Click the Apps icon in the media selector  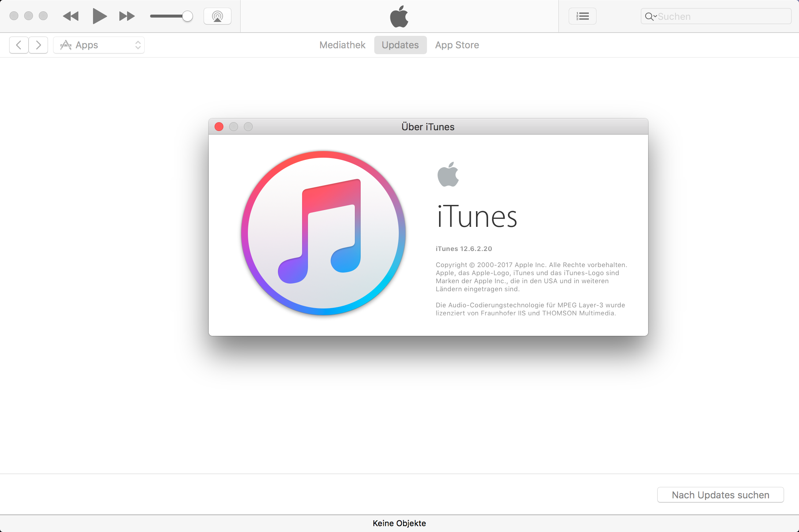(x=66, y=45)
